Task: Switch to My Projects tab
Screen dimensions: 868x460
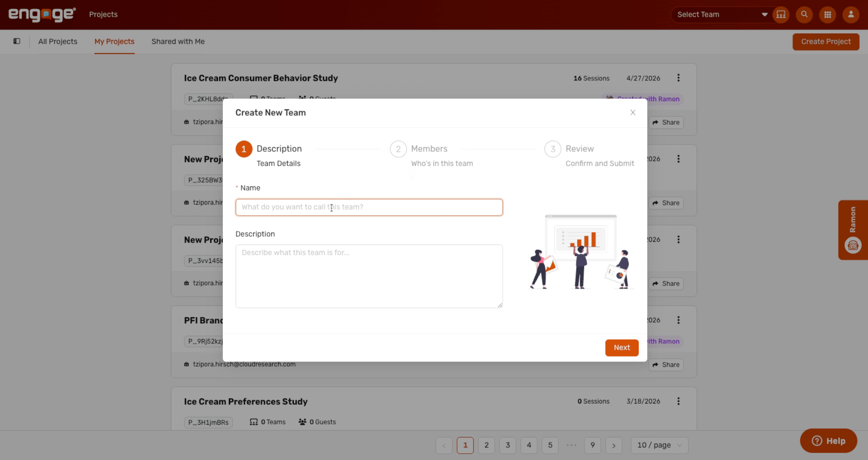Action: tap(114, 42)
